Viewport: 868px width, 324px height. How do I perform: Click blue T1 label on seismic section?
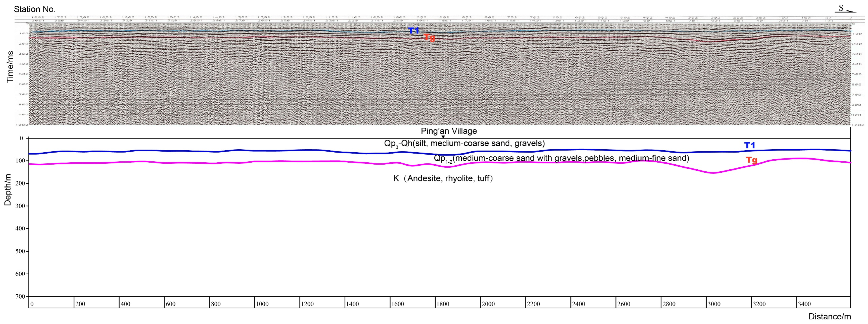414,31
